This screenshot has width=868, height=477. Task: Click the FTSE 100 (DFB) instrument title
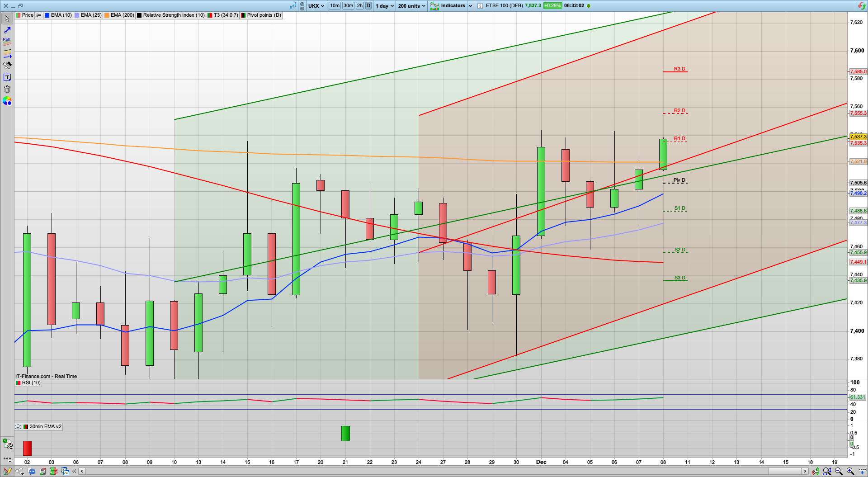[504, 6]
